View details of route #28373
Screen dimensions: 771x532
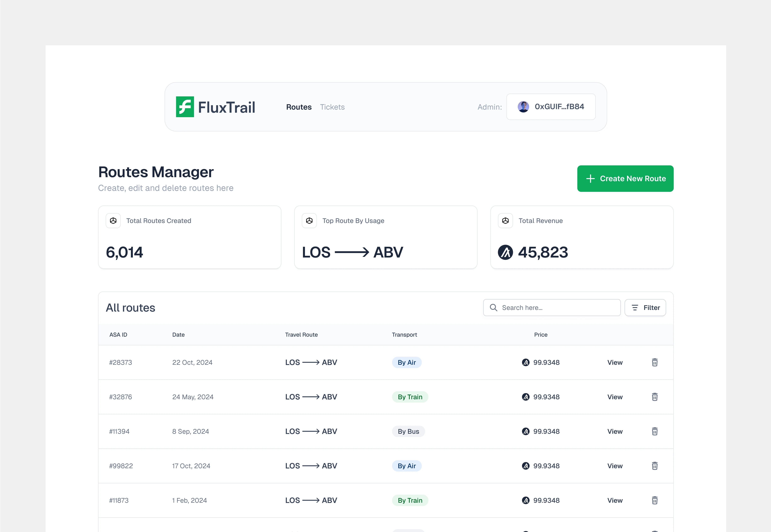[x=615, y=362]
